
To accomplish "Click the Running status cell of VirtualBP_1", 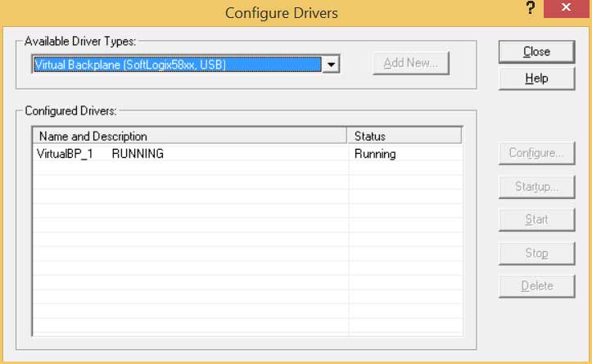I will tap(375, 154).
